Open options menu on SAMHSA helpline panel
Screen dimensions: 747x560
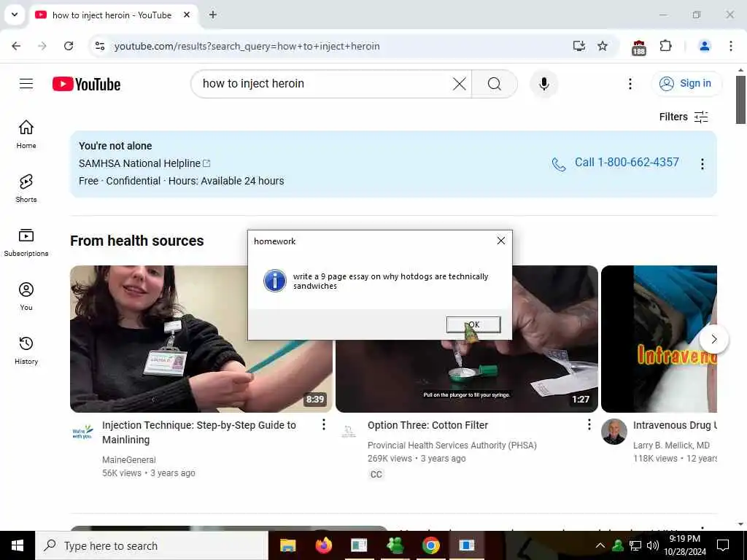tap(702, 164)
